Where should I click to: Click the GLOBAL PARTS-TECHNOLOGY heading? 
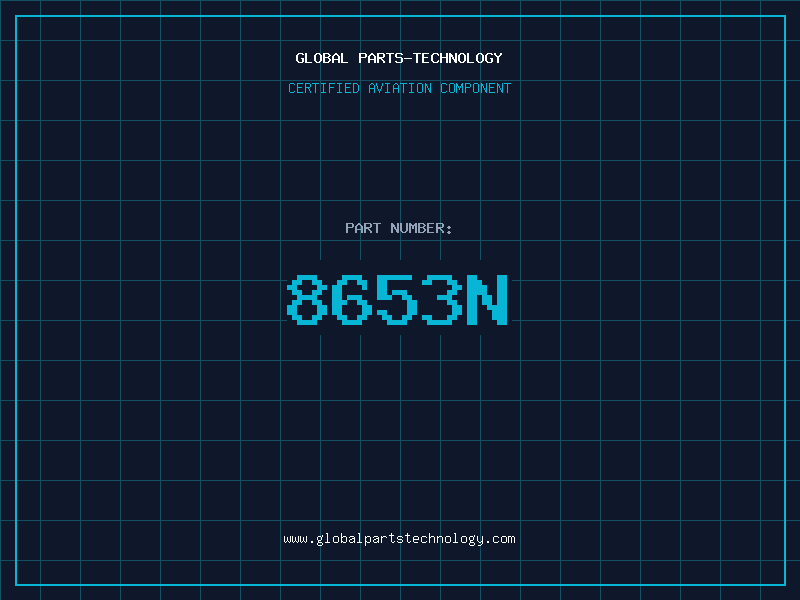(x=399, y=58)
